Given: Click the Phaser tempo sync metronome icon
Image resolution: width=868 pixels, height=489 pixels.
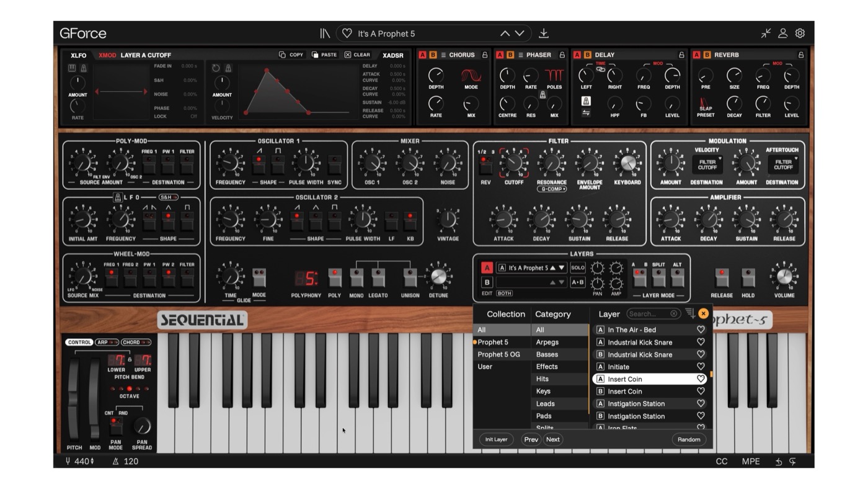Looking at the screenshot, I should tap(542, 95).
